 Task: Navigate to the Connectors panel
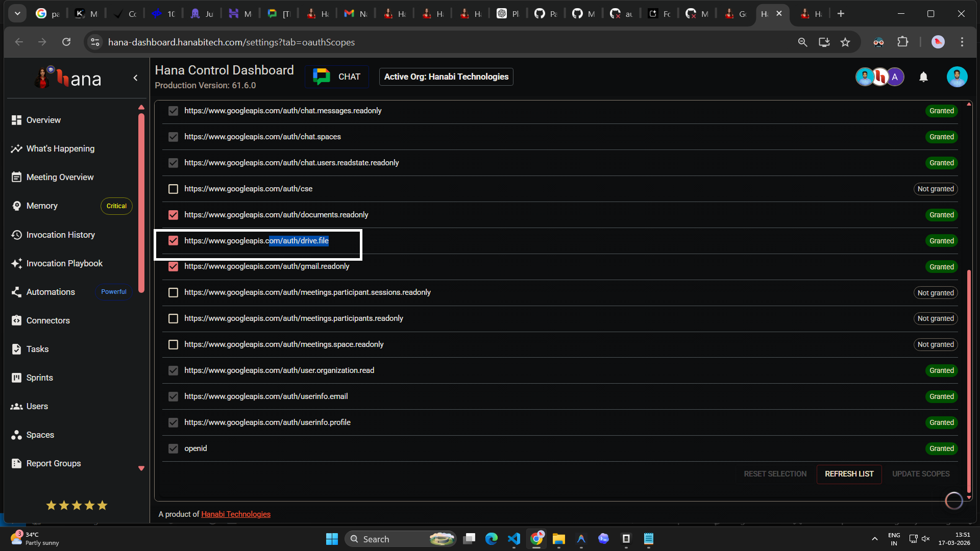tap(48, 320)
